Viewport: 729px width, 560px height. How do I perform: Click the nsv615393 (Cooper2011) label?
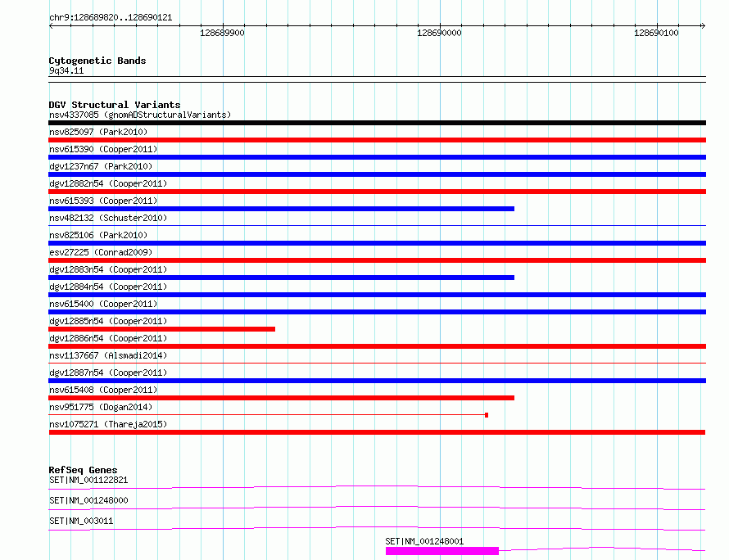coord(103,201)
